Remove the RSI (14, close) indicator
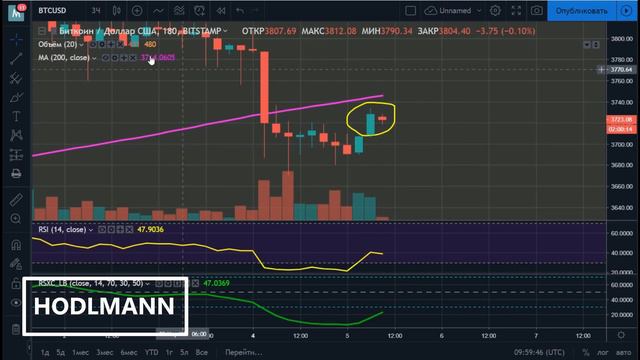This screenshot has height=360, width=640. [129, 230]
